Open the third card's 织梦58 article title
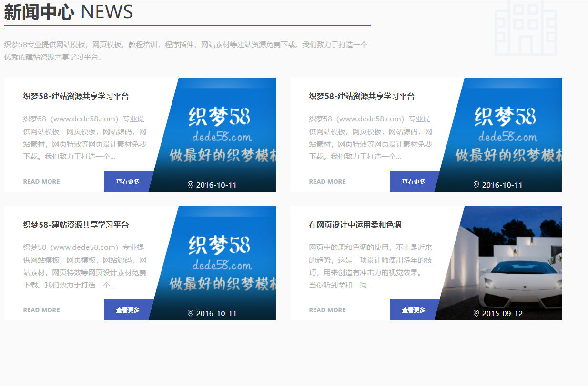Viewport: 588px width, 386px height. point(76,225)
